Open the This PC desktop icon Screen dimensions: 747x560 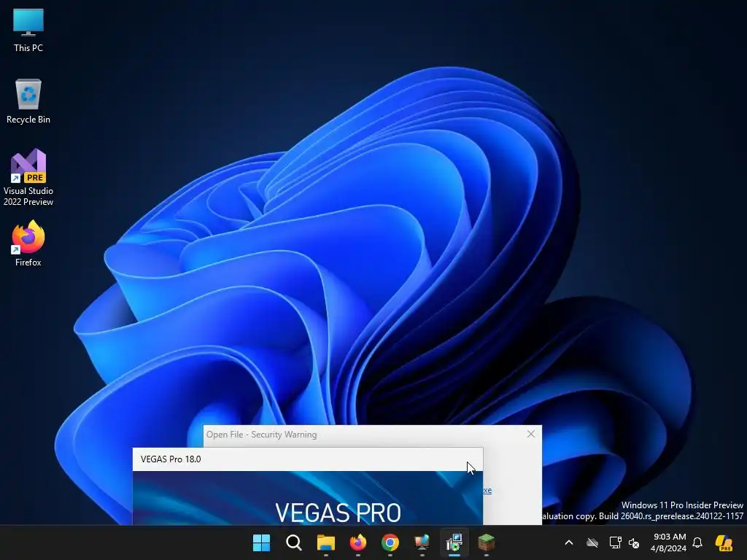click(x=28, y=30)
